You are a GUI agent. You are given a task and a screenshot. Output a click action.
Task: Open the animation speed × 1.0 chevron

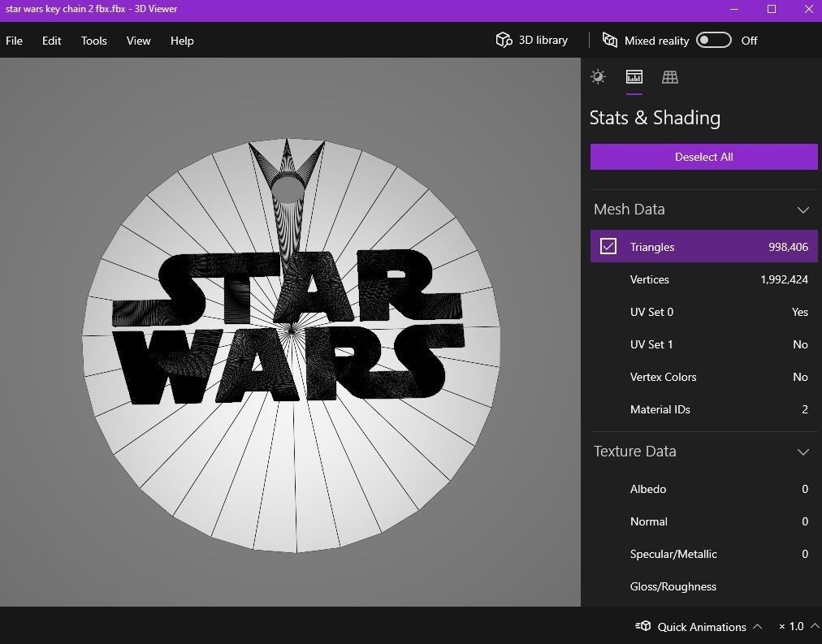pyautogui.click(x=816, y=625)
